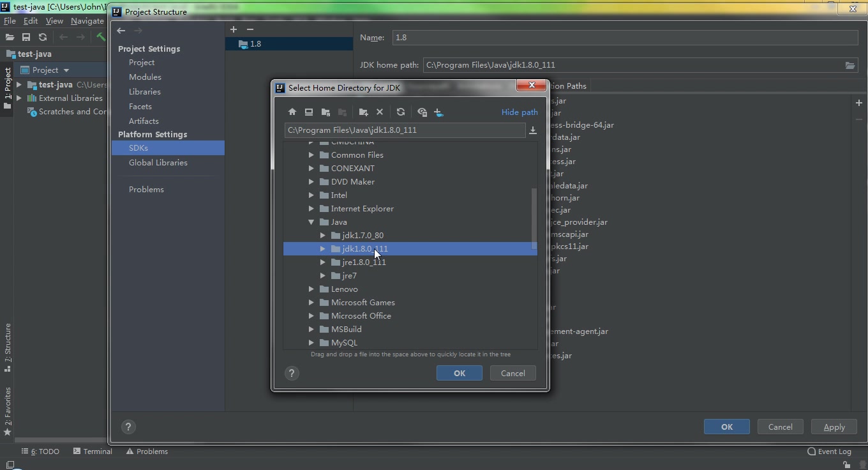Click Cancel in Project Structure dialog
Viewport: 868px width, 470px height.
(x=781, y=427)
